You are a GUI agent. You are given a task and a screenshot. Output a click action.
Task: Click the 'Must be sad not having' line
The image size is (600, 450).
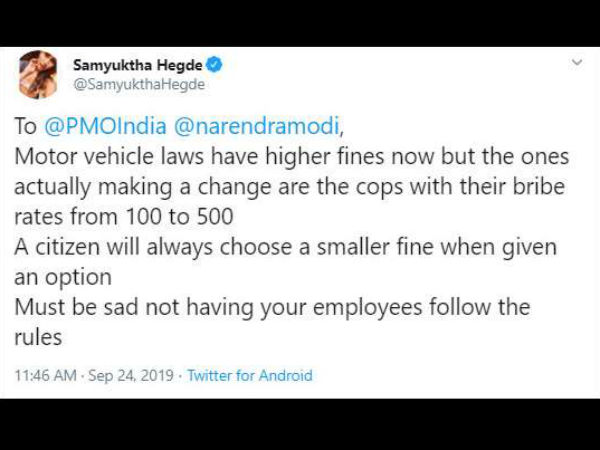coord(272,307)
